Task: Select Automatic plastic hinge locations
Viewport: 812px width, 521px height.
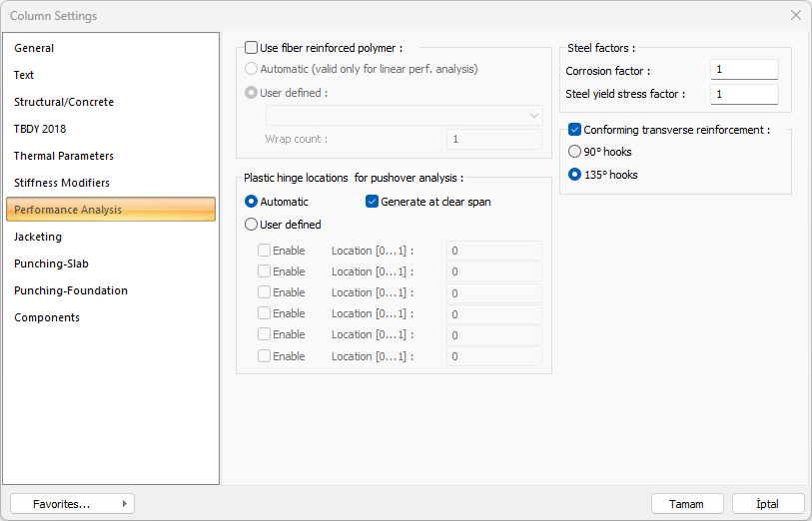Action: point(252,202)
